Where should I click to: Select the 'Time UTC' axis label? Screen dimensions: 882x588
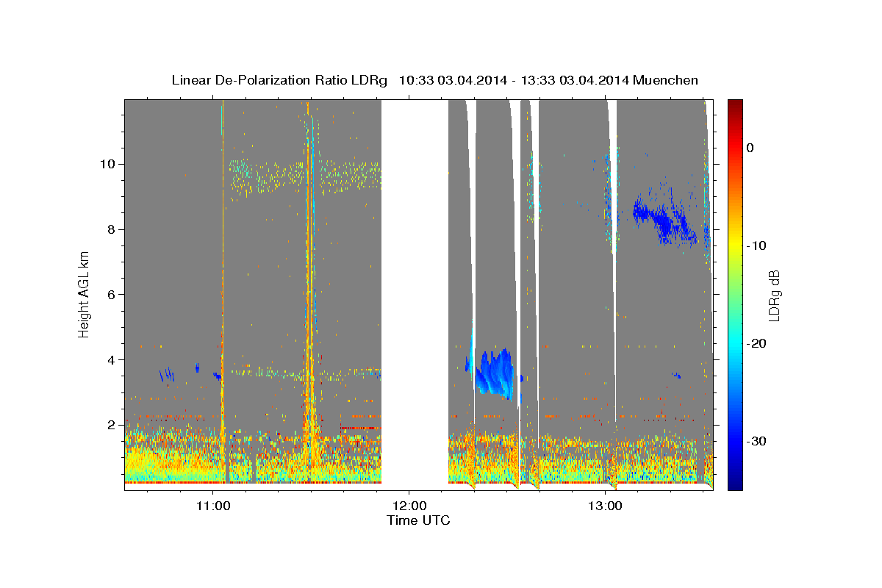click(418, 521)
